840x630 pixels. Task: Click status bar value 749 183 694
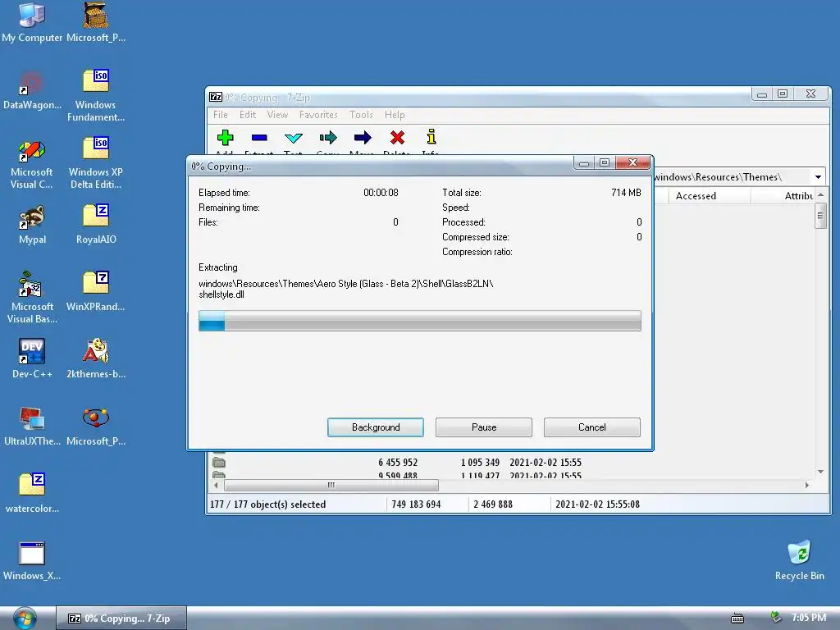[x=416, y=504]
